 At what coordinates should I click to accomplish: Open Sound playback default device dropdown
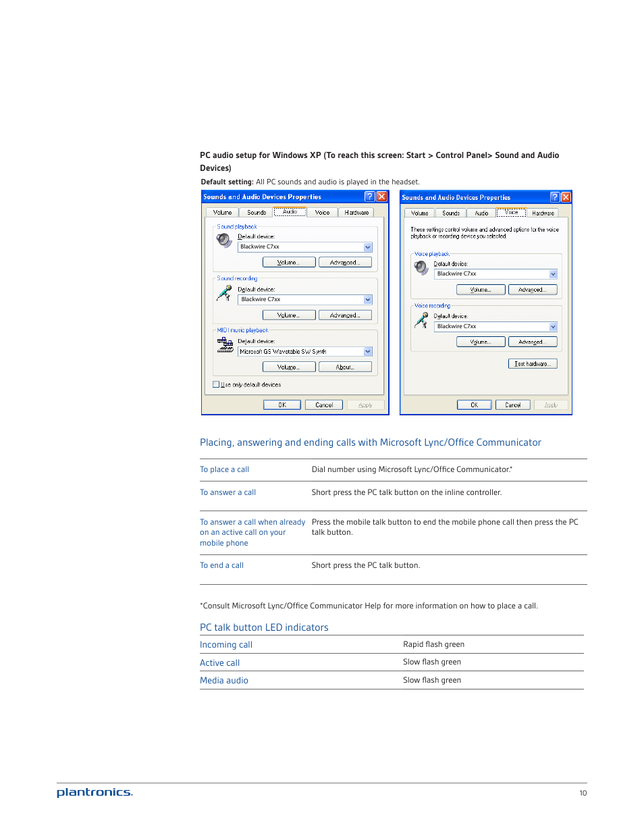coord(368,247)
